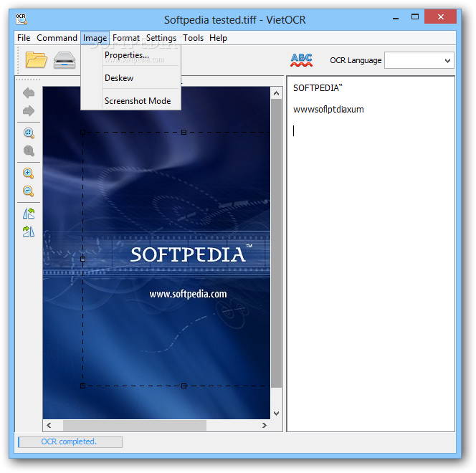Screen dimensions: 476x473
Task: Choose Properties... from Image menu
Action: [131, 55]
